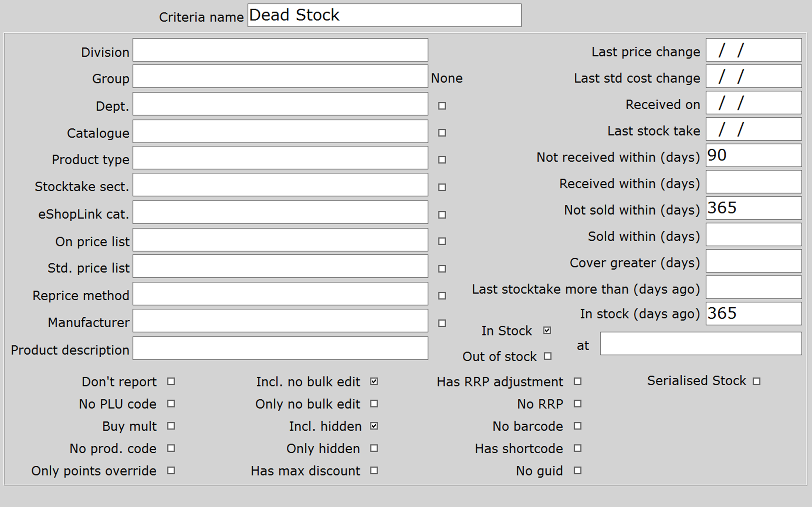The width and height of the screenshot is (812, 507).
Task: Enable Only points override
Action: click(171, 471)
